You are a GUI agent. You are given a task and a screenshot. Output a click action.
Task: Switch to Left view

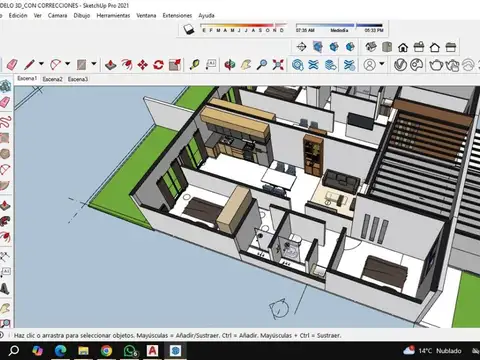[x=451, y=47]
